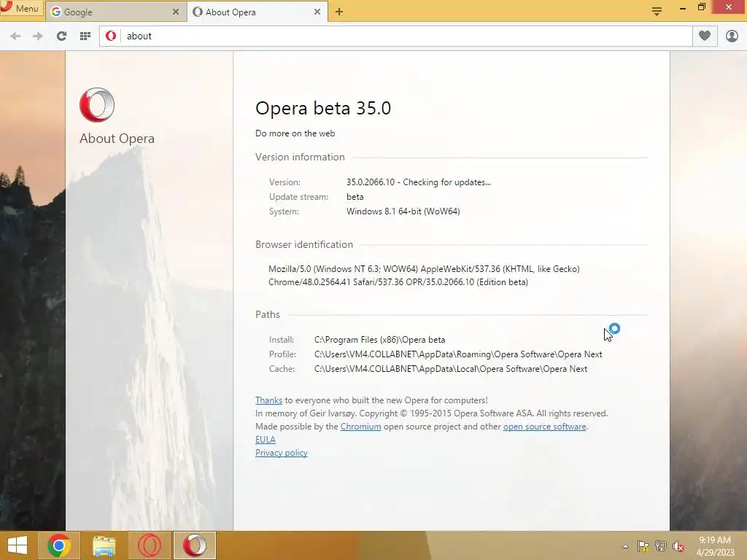Open the open source software link

pyautogui.click(x=544, y=427)
